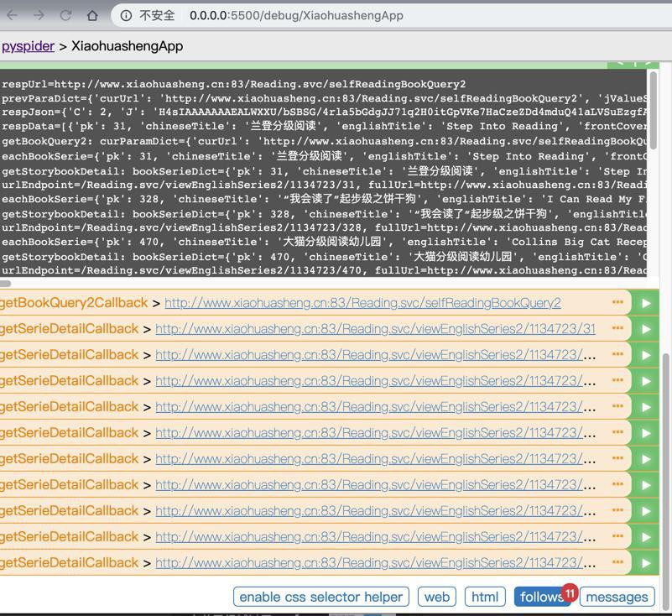
Task: Expand three-dots details on the 1134723/31 row
Action: click(x=617, y=328)
